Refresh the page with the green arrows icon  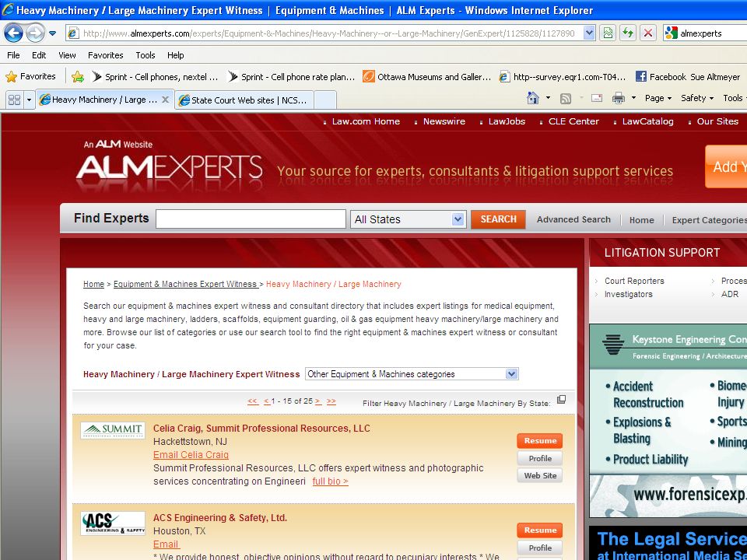coord(628,33)
